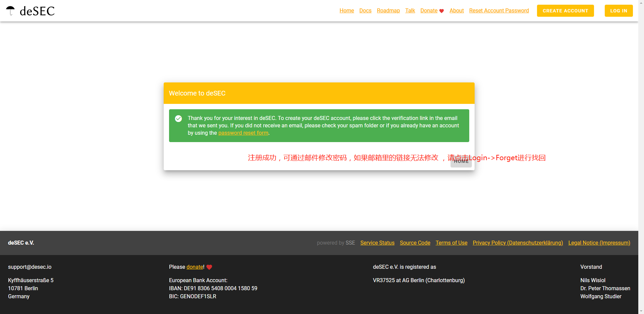This screenshot has height=314, width=644.
Task: Open Legal Notice (Impressum) link
Action: (599, 243)
